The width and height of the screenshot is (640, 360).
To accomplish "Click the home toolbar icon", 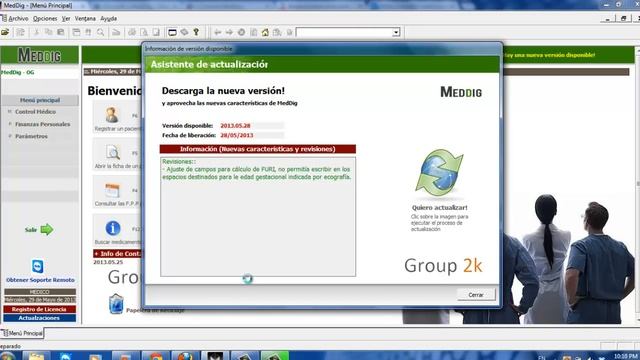I will click(265, 32).
